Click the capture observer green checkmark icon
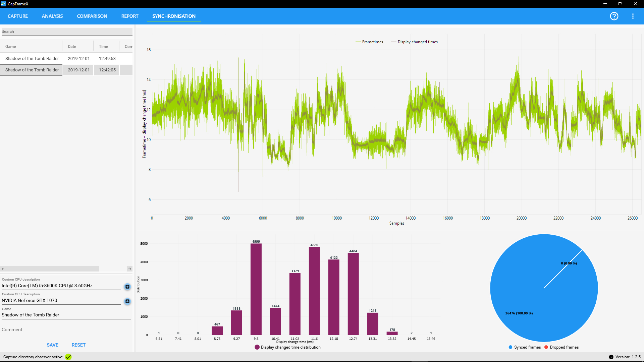The width and height of the screenshot is (644, 362). pyautogui.click(x=68, y=357)
